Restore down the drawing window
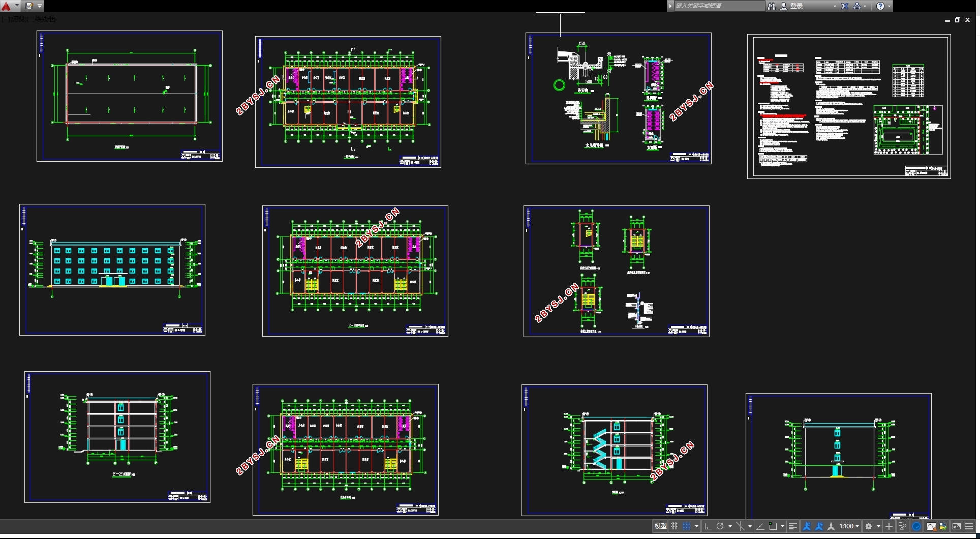Image resolution: width=980 pixels, height=539 pixels. (958, 20)
